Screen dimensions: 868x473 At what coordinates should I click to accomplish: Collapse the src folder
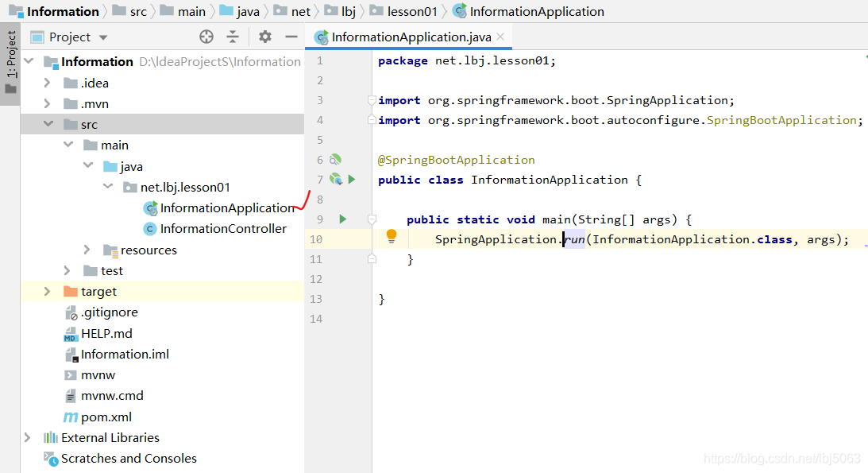(48, 124)
